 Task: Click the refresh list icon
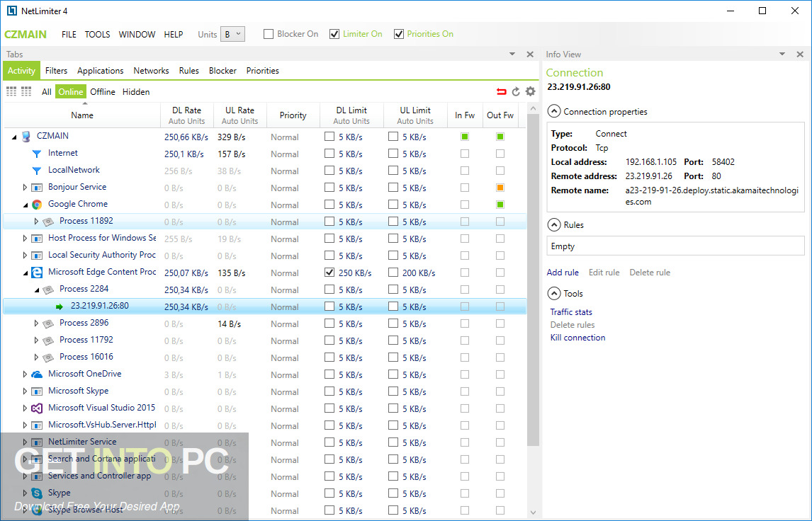(x=516, y=91)
